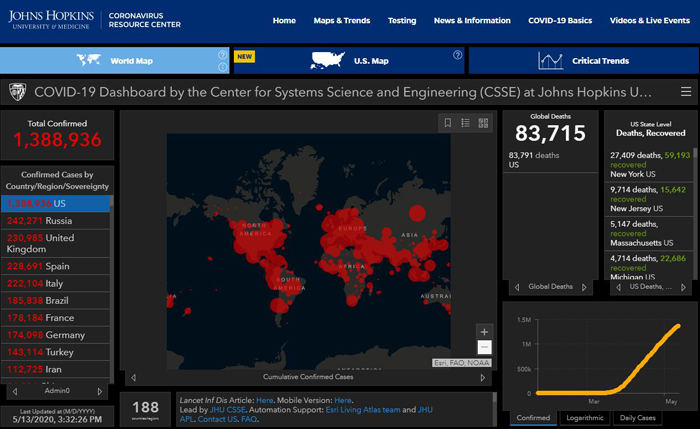Click the Massachusetts US deaths entry

coord(648,233)
